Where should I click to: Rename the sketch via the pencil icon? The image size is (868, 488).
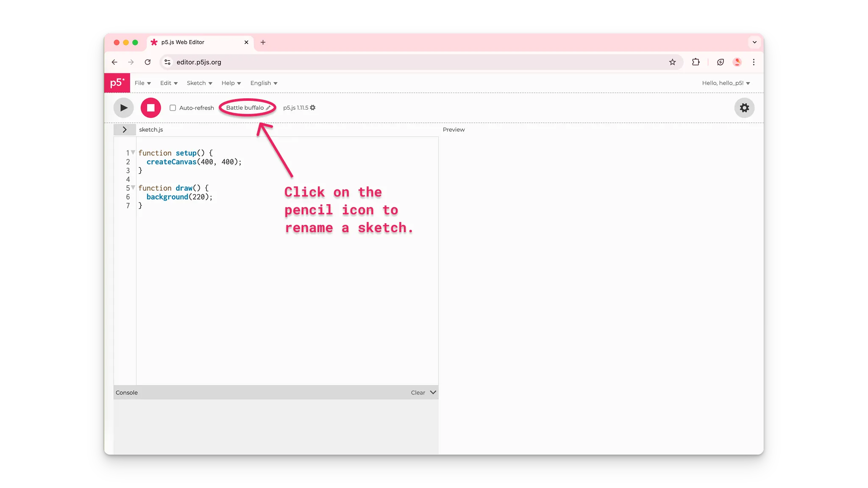[269, 108]
